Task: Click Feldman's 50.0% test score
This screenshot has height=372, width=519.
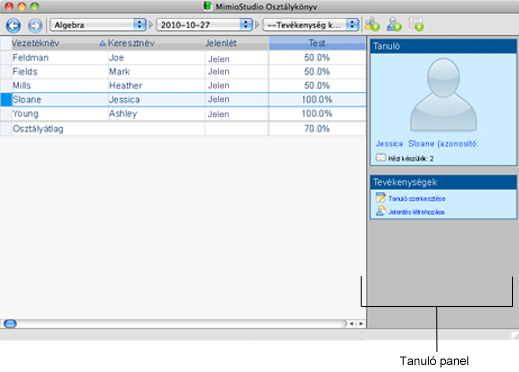Action: [x=317, y=58]
